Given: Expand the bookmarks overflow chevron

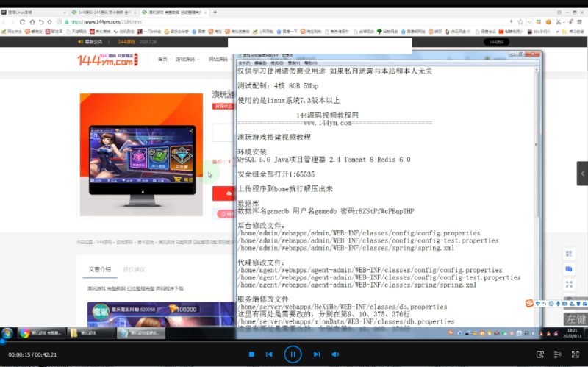Looking at the screenshot, I should click(x=557, y=32).
